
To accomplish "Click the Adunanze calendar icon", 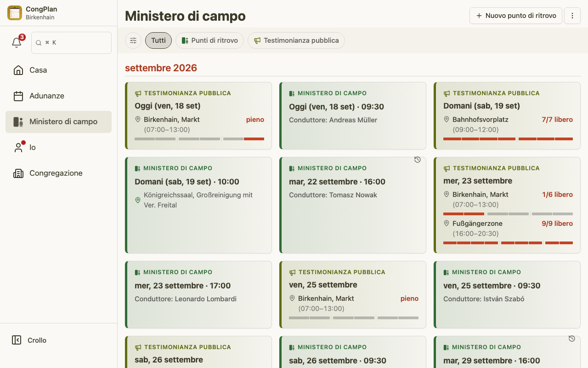I will (x=18, y=96).
